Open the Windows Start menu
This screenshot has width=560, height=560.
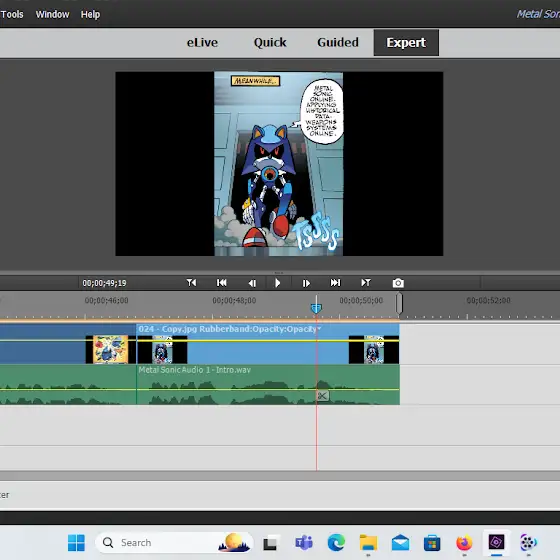point(76,543)
